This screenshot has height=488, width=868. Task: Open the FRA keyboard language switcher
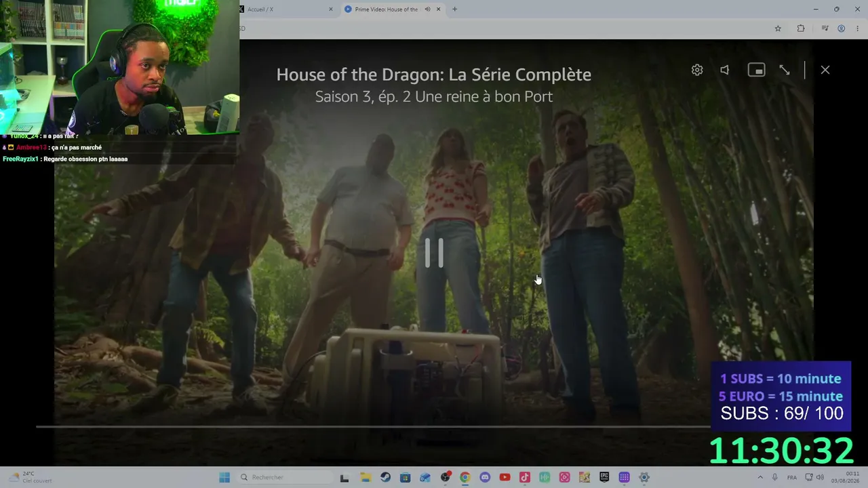click(792, 477)
